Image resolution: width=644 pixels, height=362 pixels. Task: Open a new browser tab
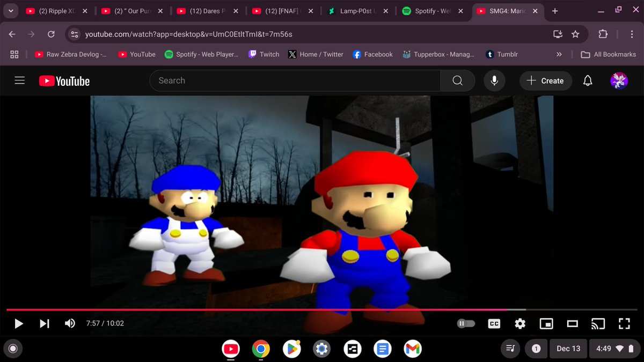point(555,11)
